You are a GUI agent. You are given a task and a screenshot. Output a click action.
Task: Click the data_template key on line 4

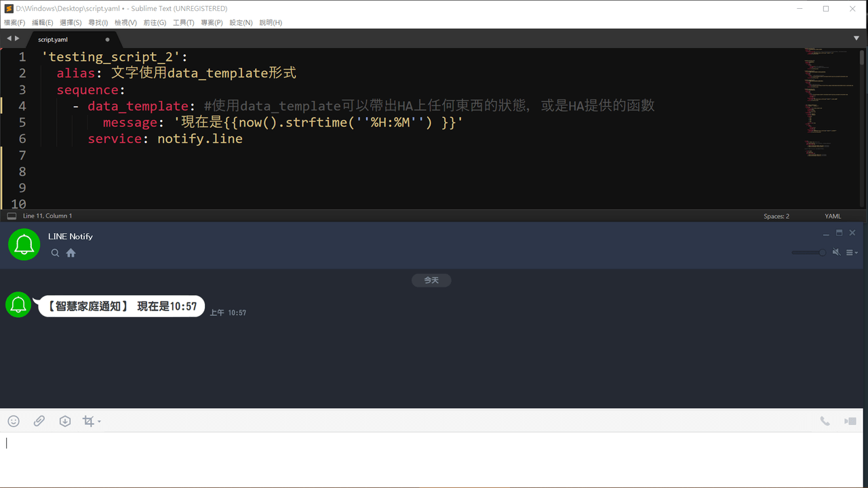138,106
